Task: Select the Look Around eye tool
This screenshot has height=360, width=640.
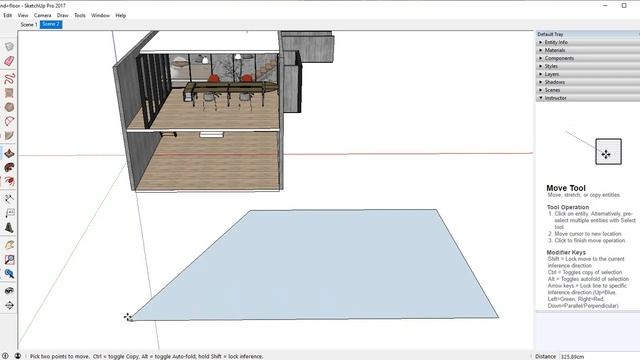Action: 9,291
